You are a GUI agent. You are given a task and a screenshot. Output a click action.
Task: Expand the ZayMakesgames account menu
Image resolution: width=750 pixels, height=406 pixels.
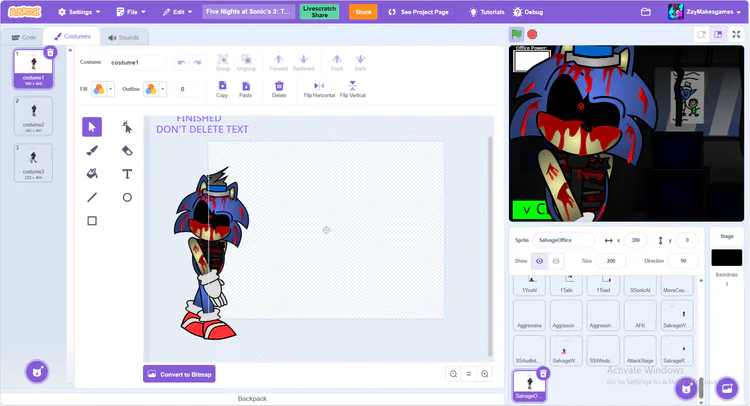click(705, 12)
